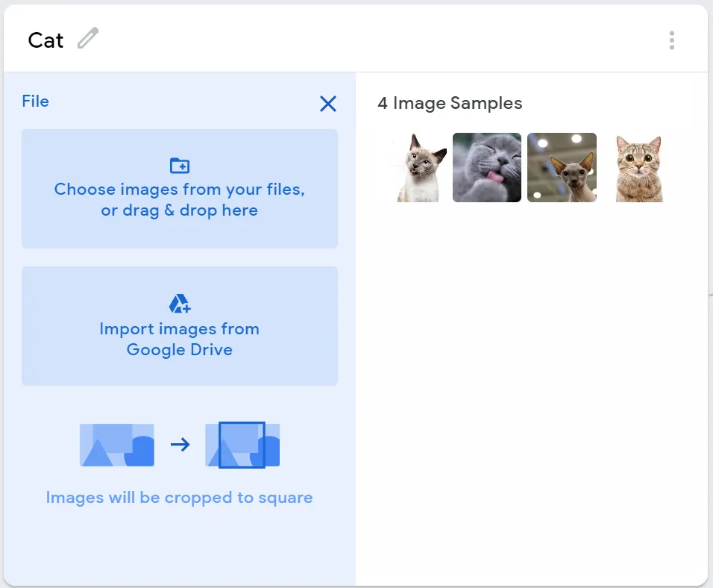Select the Siamese cat sample thumbnail
This screenshot has height=588, width=713.
point(418,167)
